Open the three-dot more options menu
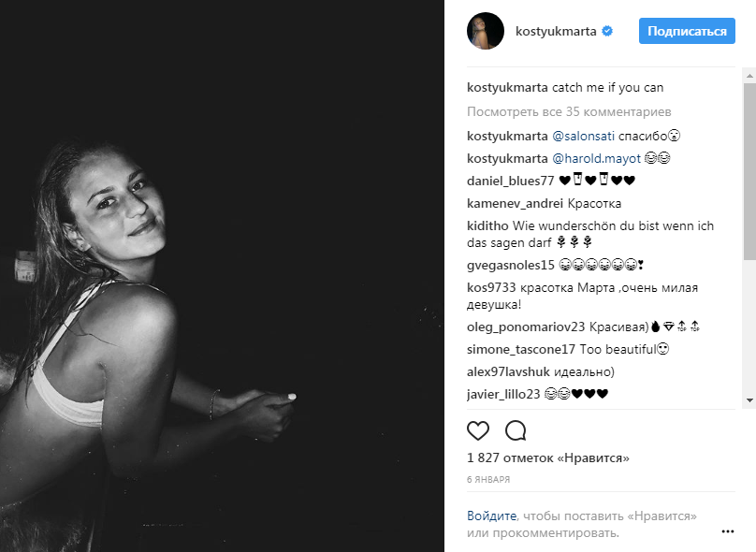 point(728,531)
